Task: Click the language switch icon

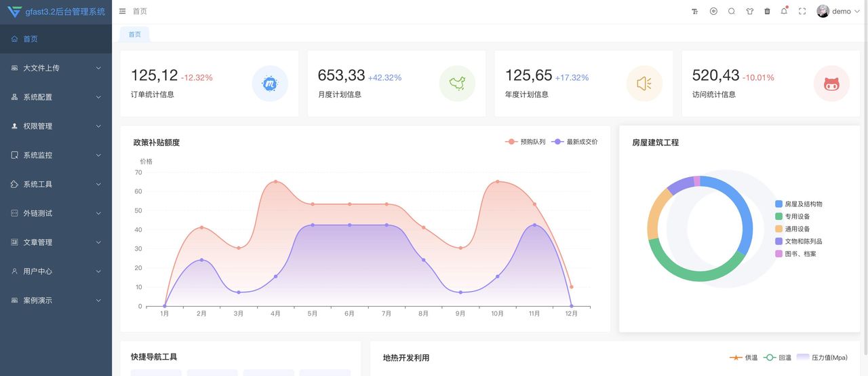Action: [713, 12]
